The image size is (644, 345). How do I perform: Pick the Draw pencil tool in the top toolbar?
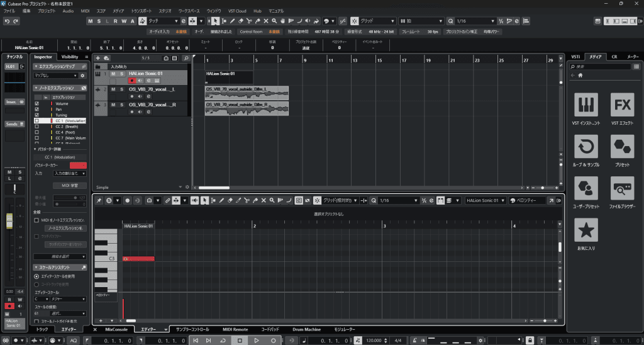[233, 21]
